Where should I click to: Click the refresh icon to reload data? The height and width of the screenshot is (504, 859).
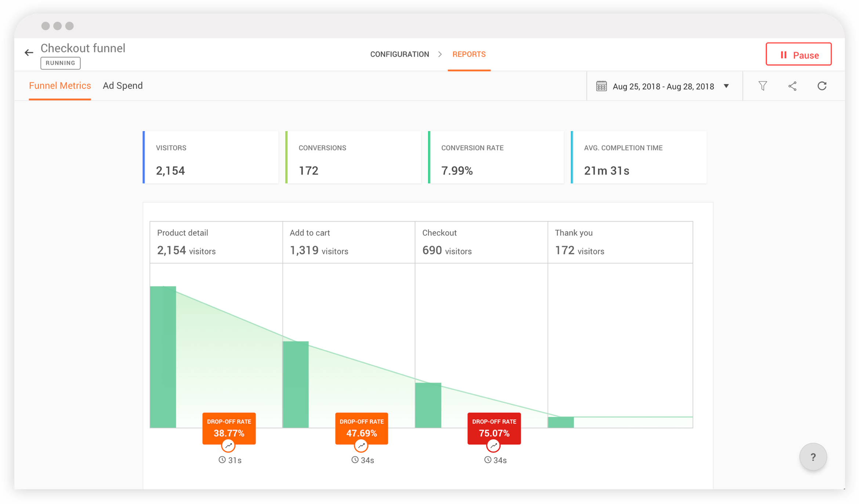coord(822,86)
